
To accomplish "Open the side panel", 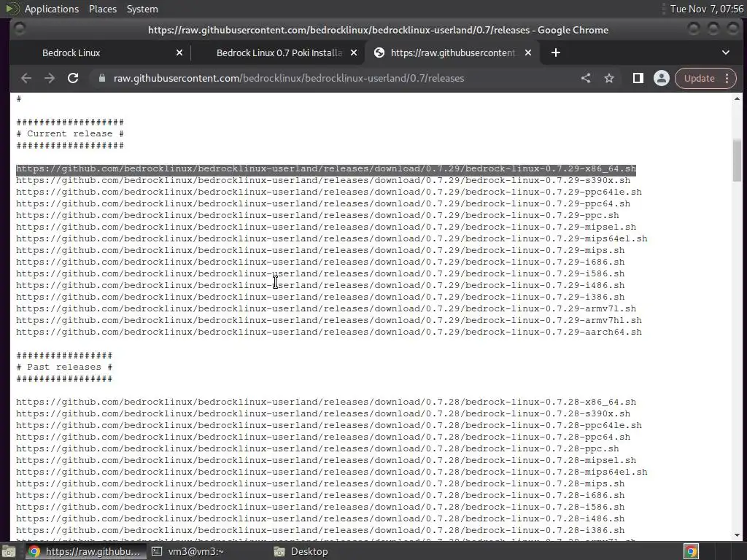I will point(638,78).
